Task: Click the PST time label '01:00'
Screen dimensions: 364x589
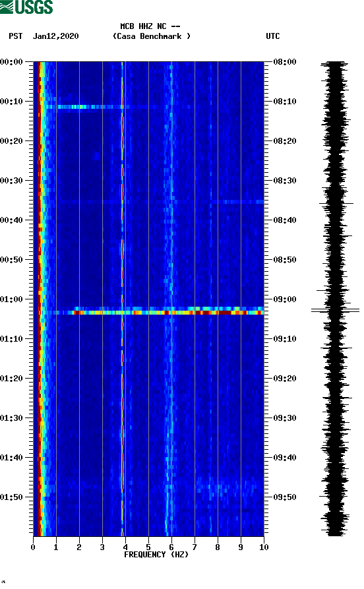Action: [x=11, y=299]
